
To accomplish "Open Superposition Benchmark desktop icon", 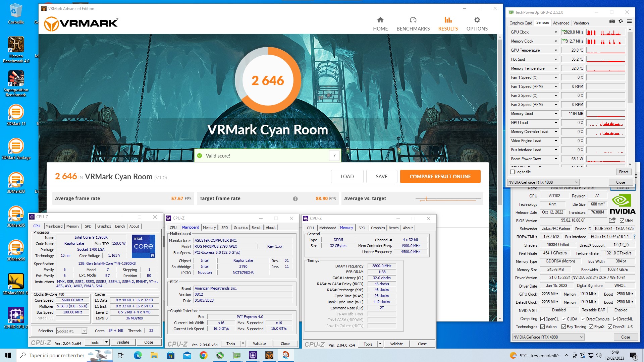I will tap(16, 84).
